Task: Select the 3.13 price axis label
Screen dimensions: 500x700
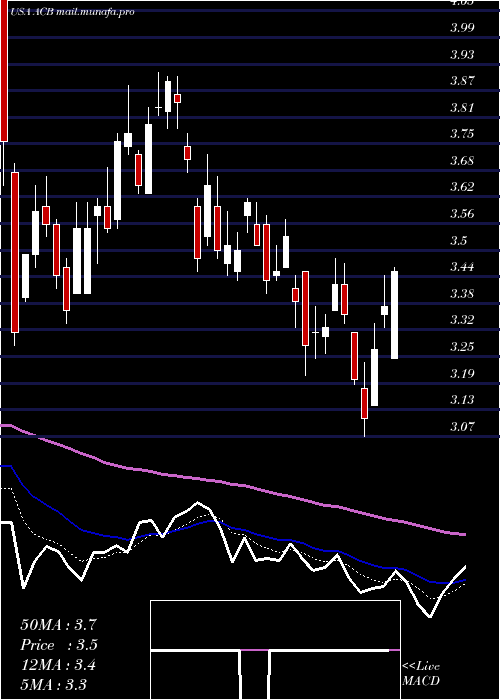Action: point(462,400)
